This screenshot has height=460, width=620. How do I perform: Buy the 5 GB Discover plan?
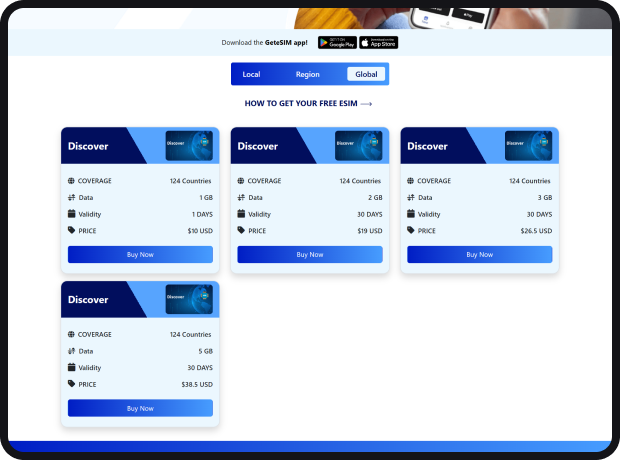(140, 408)
